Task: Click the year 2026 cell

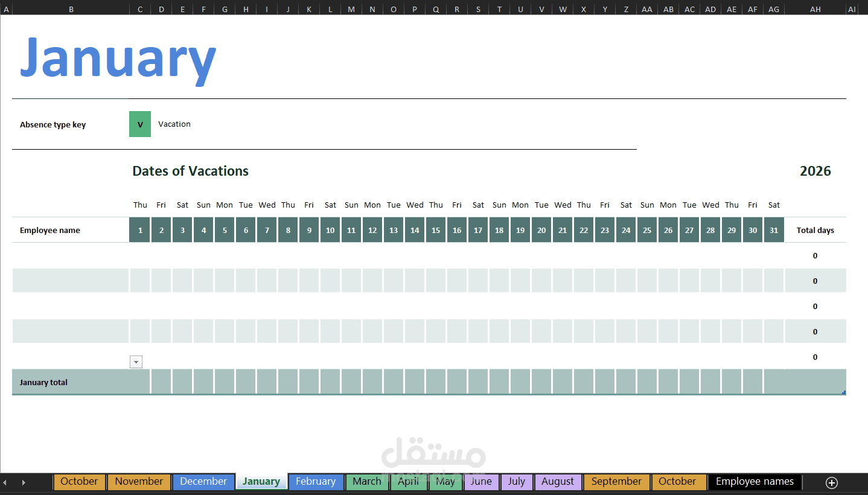Action: point(815,171)
